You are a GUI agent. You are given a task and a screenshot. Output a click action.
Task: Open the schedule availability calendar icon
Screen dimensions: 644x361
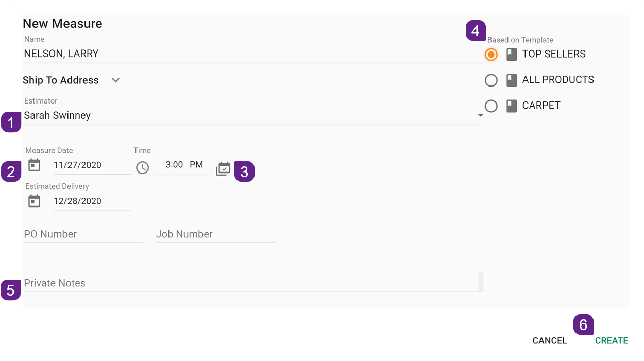point(223,168)
